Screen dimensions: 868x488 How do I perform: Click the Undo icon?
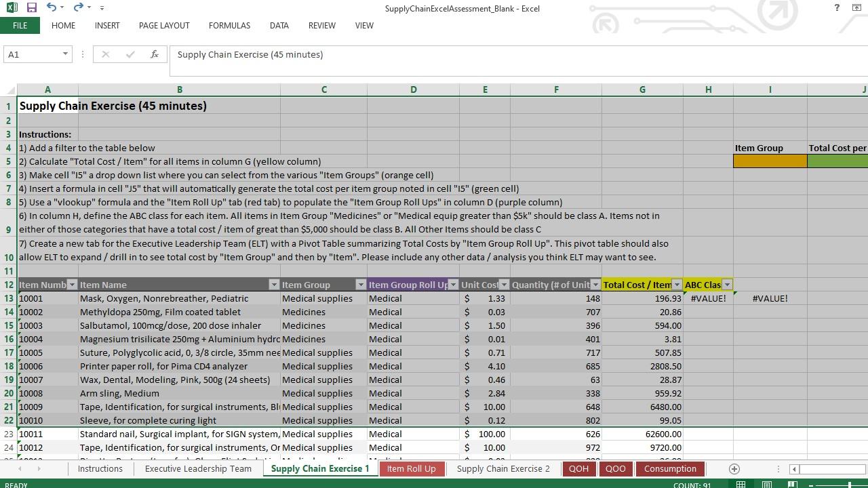[x=50, y=7]
